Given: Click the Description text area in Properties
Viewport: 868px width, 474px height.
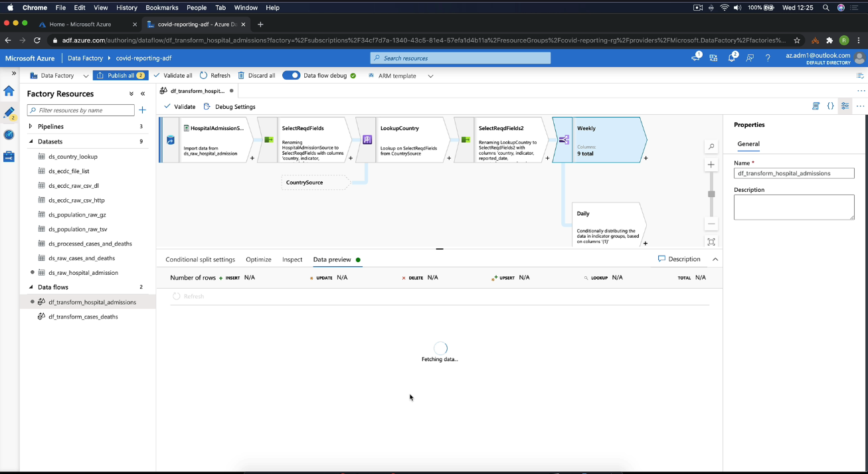Looking at the screenshot, I should click(794, 207).
